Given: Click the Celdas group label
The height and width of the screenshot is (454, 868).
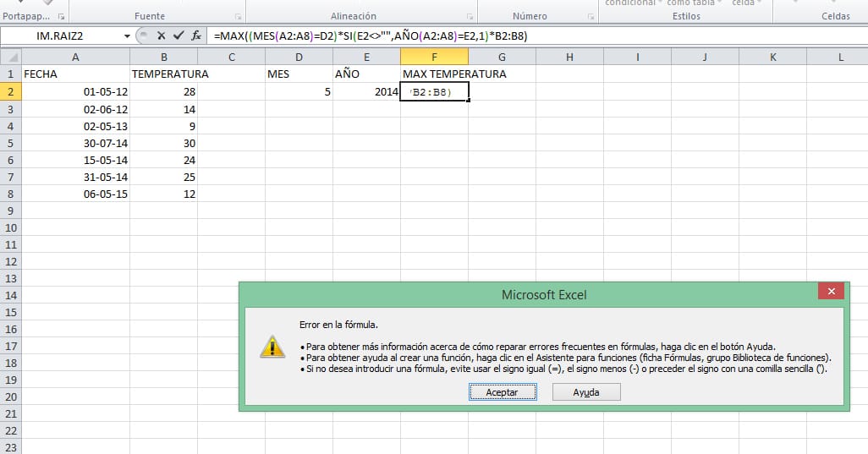Looking at the screenshot, I should coord(835,17).
